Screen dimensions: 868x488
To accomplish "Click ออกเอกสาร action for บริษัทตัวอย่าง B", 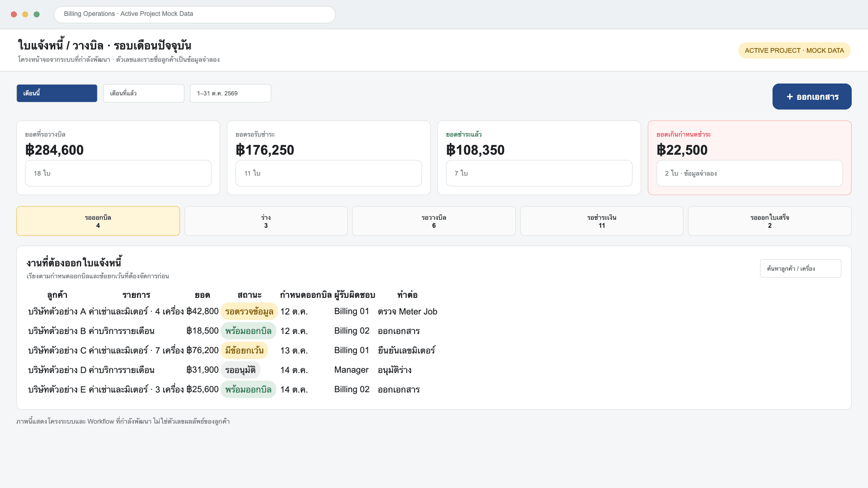I will (x=399, y=331).
